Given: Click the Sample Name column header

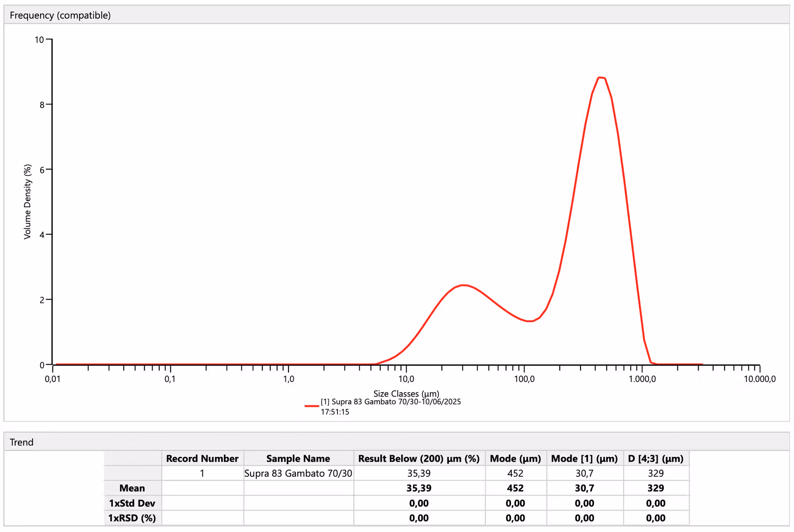Looking at the screenshot, I should tap(298, 459).
